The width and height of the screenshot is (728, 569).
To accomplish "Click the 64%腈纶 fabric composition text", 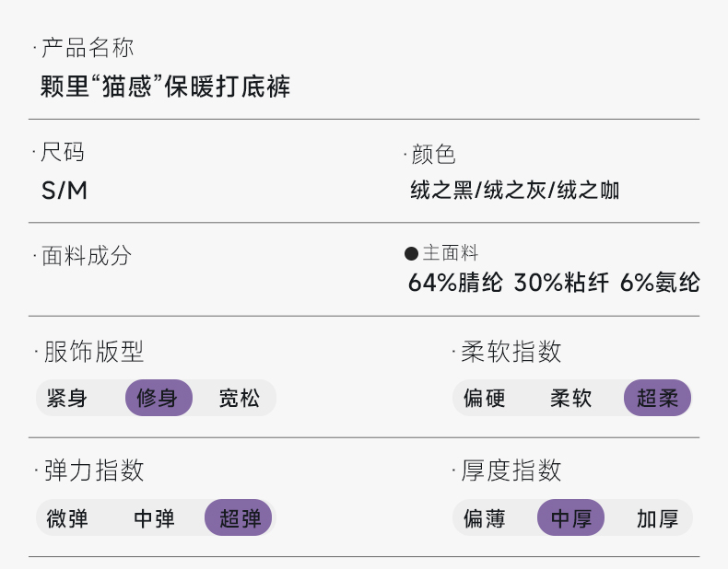I will [x=455, y=283].
